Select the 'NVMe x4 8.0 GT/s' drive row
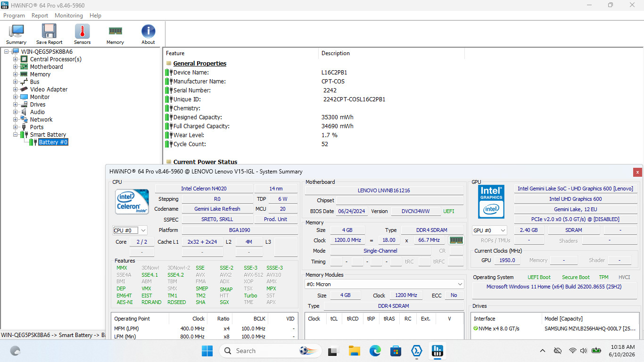 click(555, 329)
